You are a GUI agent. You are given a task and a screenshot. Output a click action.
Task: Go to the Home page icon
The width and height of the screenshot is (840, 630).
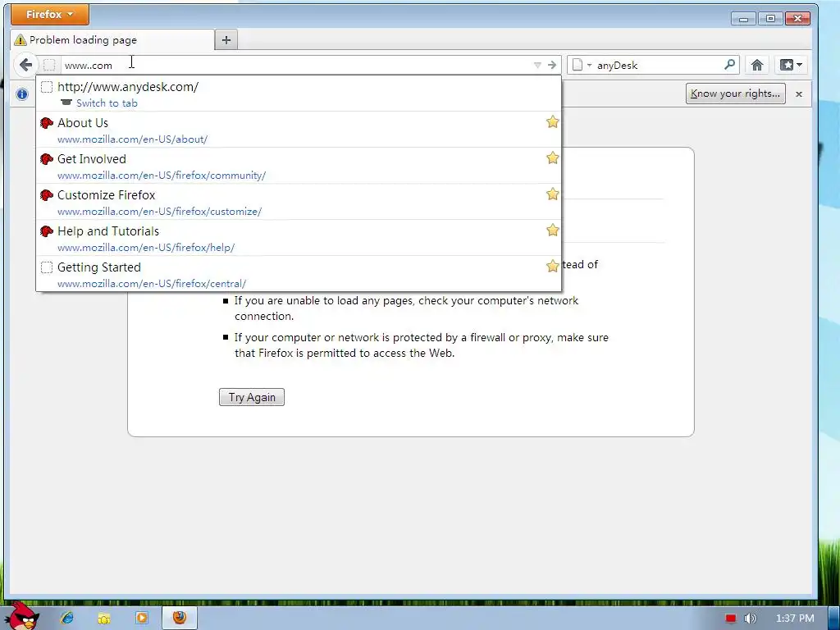(x=756, y=66)
